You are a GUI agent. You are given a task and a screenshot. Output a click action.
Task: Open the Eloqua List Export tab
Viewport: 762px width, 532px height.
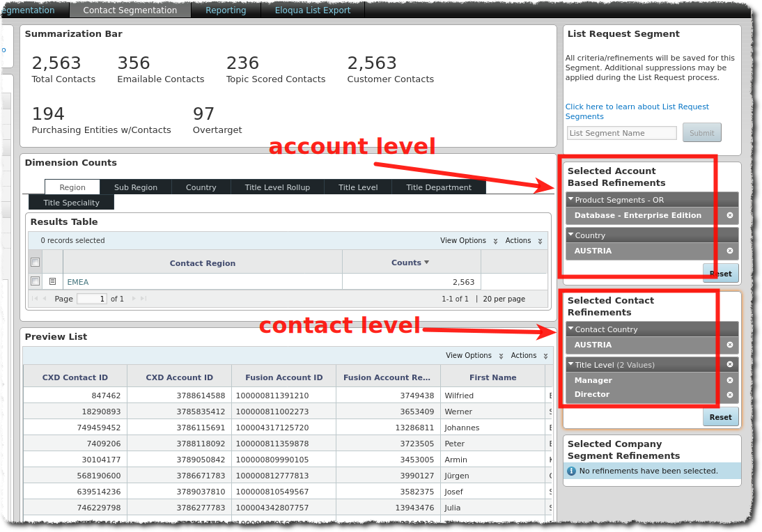[312, 10]
